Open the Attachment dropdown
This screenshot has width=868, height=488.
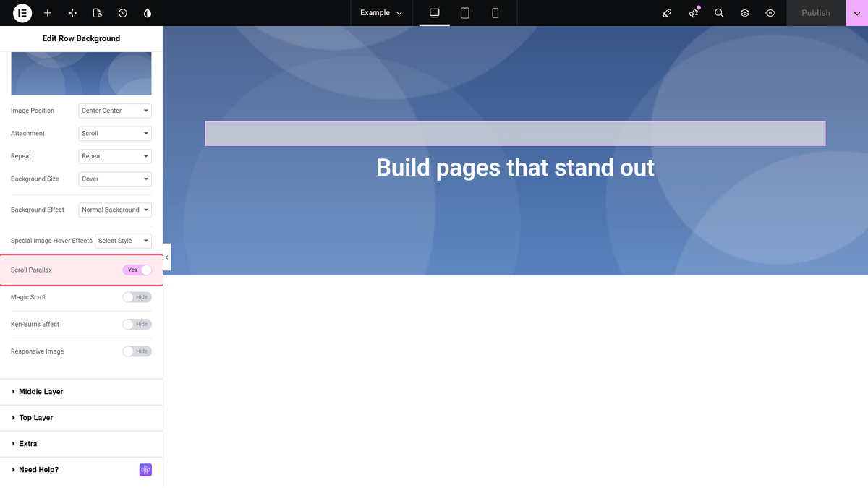(115, 134)
